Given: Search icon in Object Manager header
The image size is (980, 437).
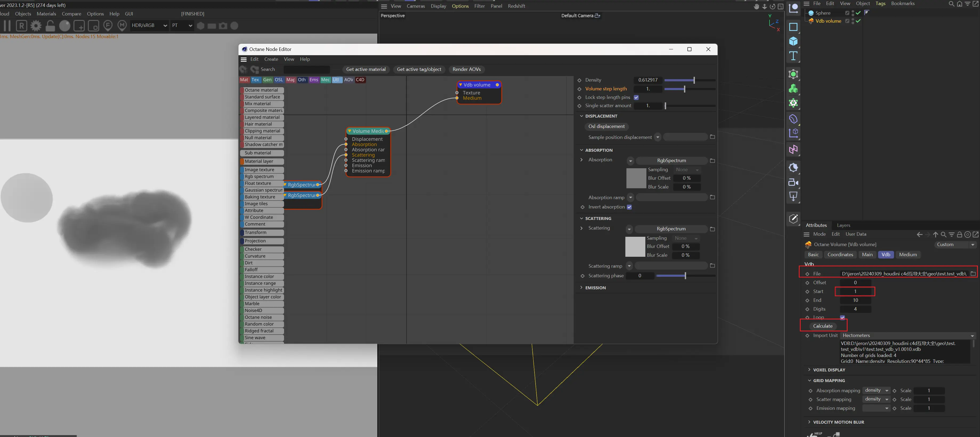Looking at the screenshot, I should point(951,4).
